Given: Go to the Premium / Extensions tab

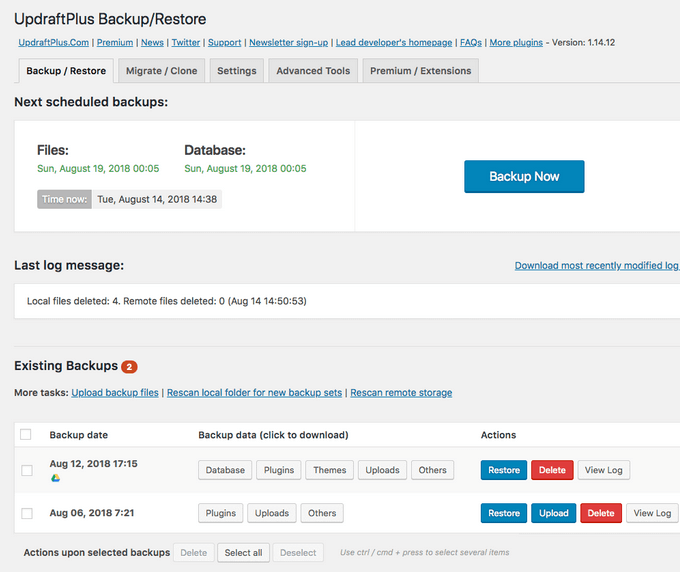Looking at the screenshot, I should [420, 71].
